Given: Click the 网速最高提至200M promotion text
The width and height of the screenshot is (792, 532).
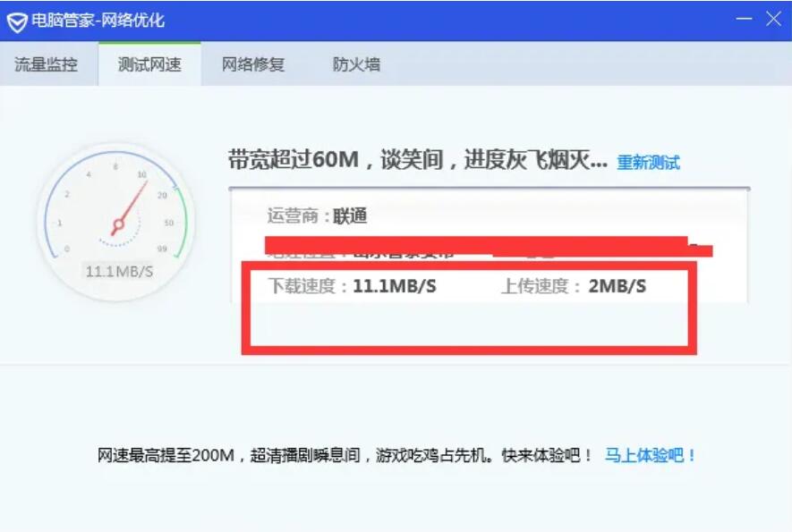Looking at the screenshot, I should click(x=345, y=455).
